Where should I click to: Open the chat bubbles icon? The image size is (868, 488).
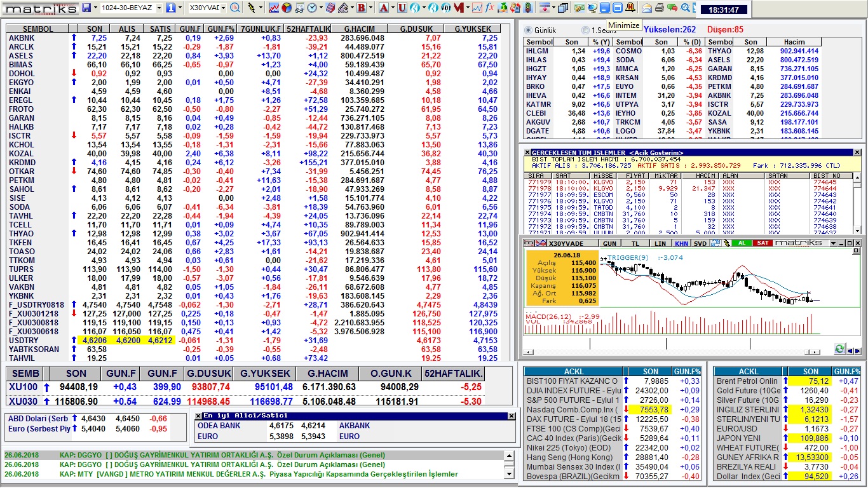point(672,8)
